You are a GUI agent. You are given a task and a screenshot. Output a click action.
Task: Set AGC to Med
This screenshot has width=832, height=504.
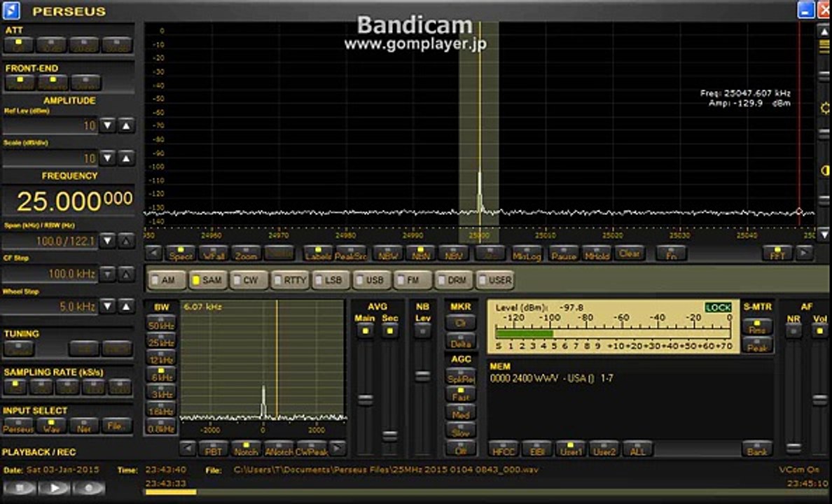pos(461,413)
